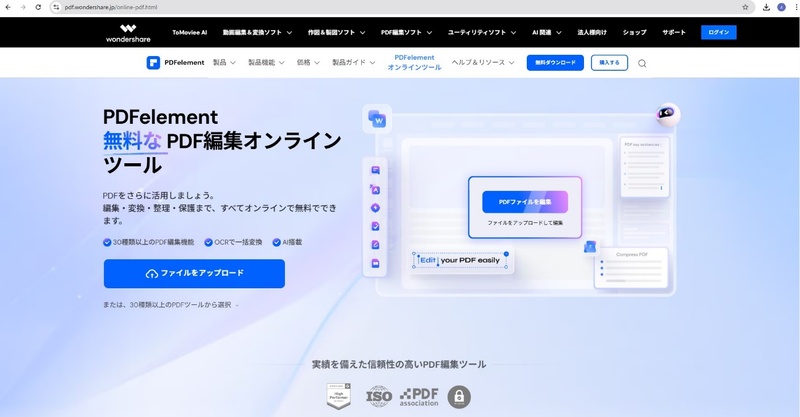
Task: Open ショップ menu item
Action: 635,33
